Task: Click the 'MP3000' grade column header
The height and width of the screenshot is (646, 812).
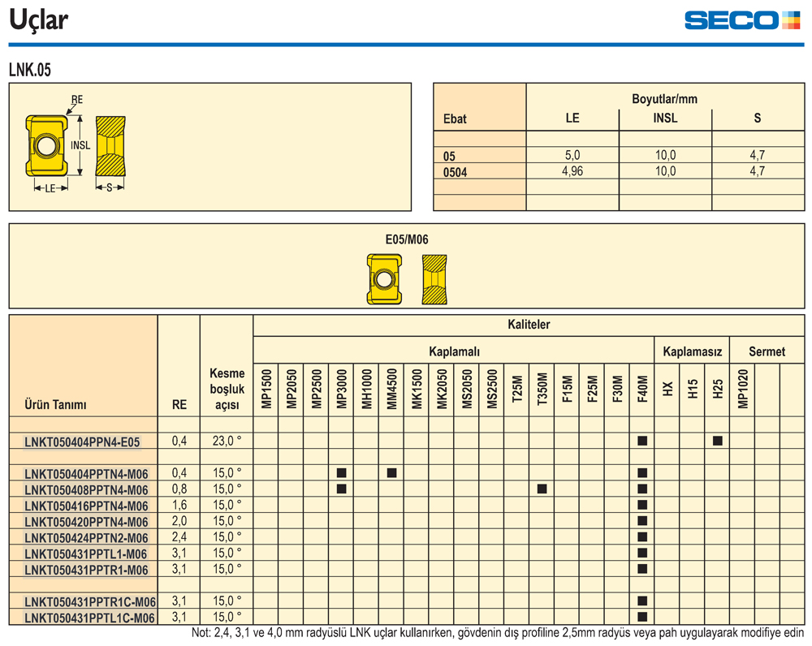Action: (x=342, y=389)
